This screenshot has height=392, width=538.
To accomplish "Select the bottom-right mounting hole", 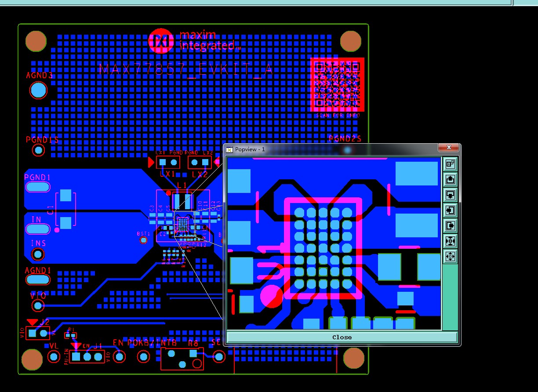I will (354, 358).
